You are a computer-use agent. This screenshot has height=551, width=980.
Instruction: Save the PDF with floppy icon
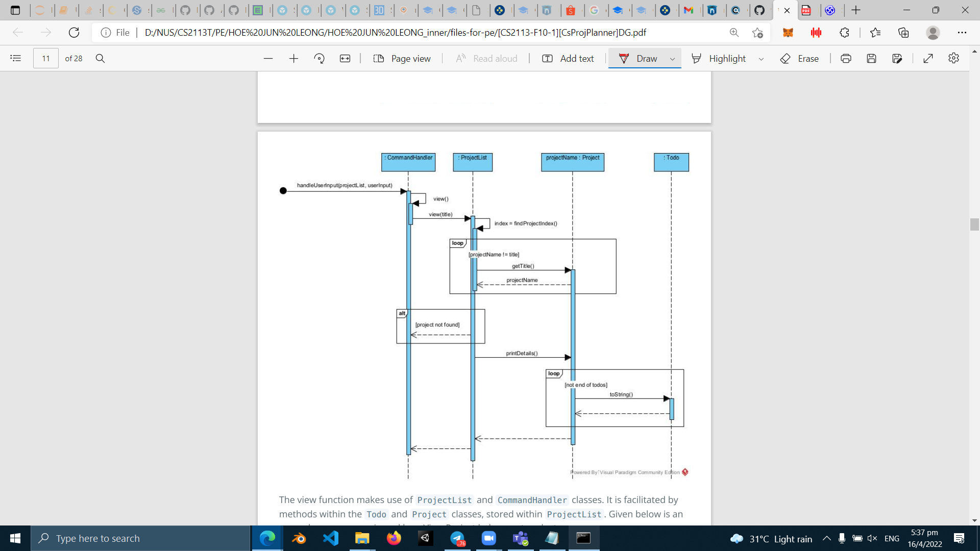click(871, 58)
